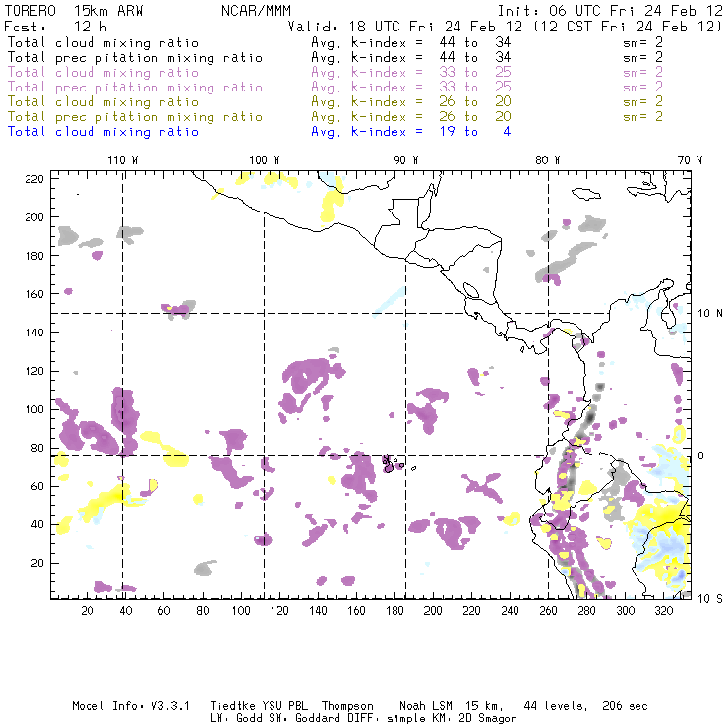Click the 'Fcst: 12 h' forecast label

55,27
